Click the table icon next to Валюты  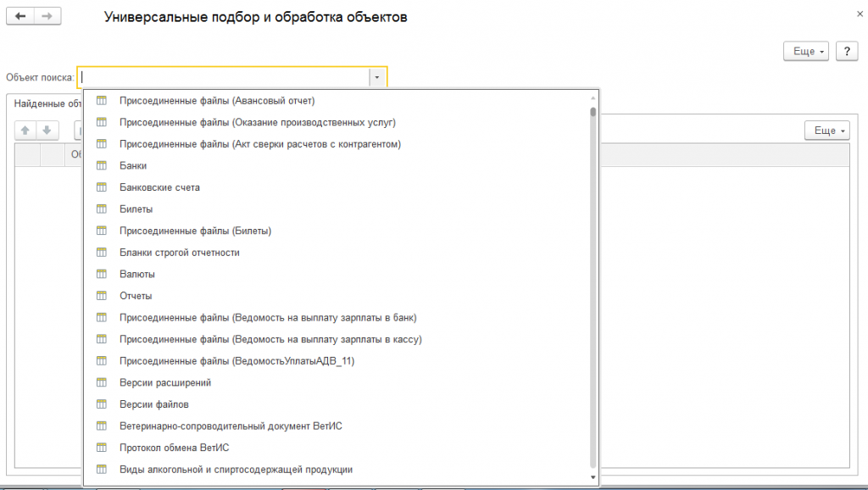click(102, 274)
